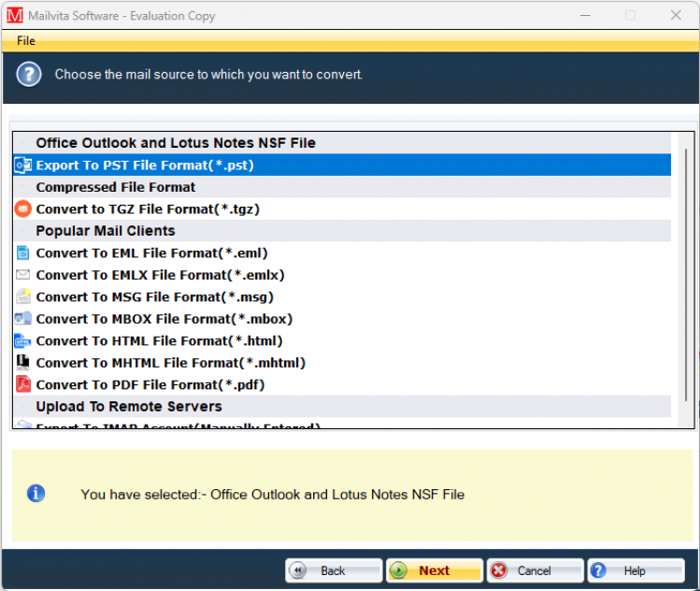The height and width of the screenshot is (591, 700).
Task: Click Office Outlook and Lotus Notes header
Action: click(x=342, y=143)
